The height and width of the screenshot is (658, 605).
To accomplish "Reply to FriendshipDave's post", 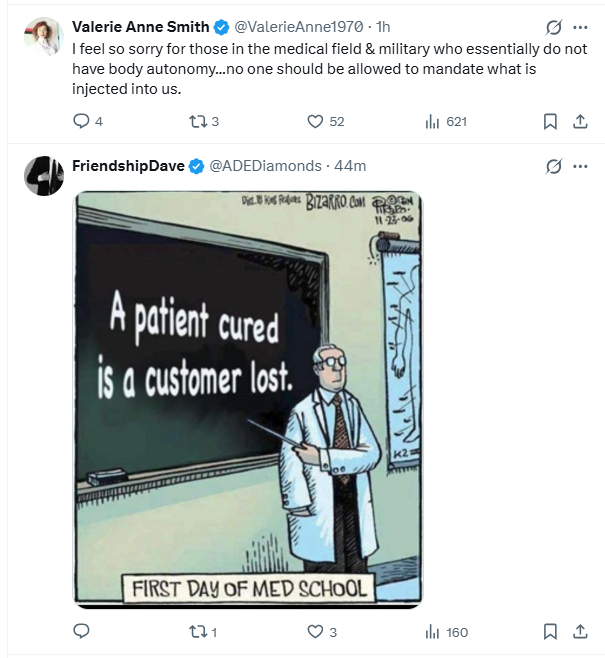I will 82,631.
